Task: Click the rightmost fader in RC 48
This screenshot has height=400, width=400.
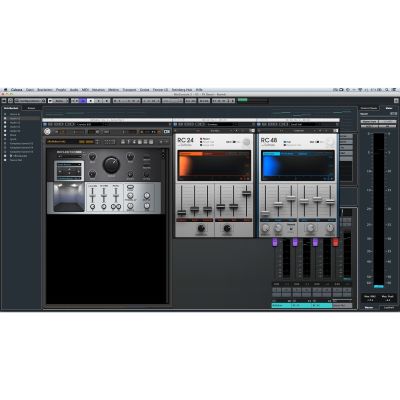Action: 330,201
